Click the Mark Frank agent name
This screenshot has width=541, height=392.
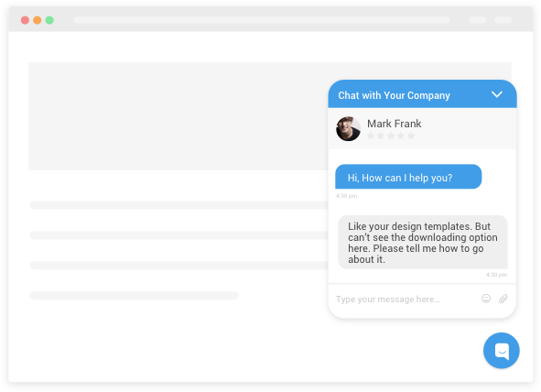tap(394, 124)
